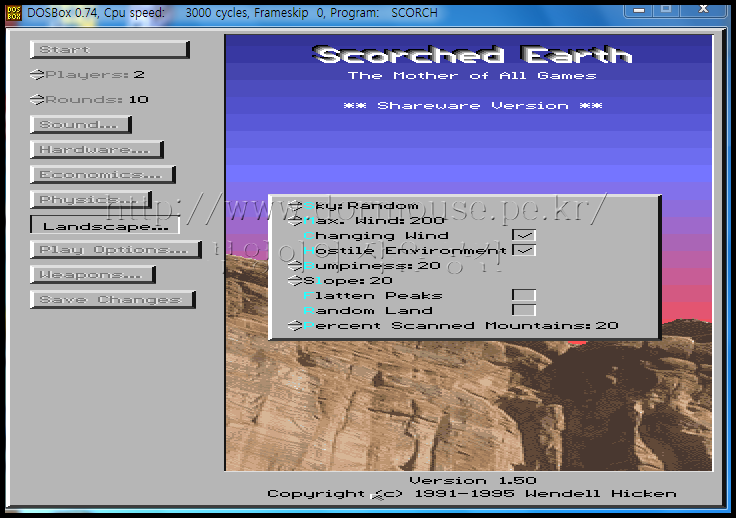The height and width of the screenshot is (518, 736).
Task: Click the copyright Wendell Hicken line
Action: [472, 494]
